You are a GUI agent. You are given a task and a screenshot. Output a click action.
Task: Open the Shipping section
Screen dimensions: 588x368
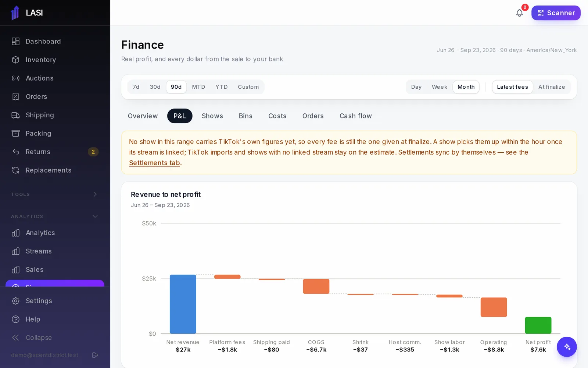point(55,115)
